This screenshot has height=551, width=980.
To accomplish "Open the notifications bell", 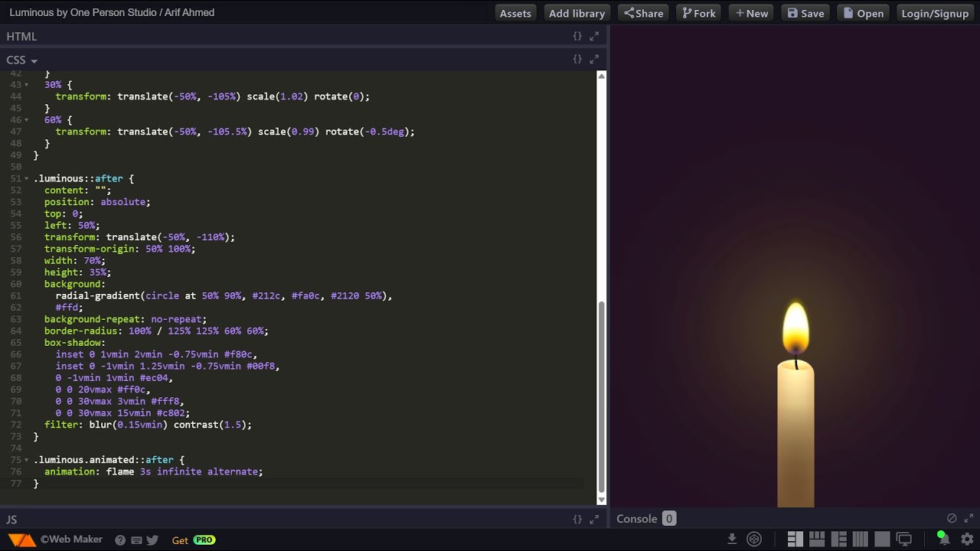I will 943,539.
